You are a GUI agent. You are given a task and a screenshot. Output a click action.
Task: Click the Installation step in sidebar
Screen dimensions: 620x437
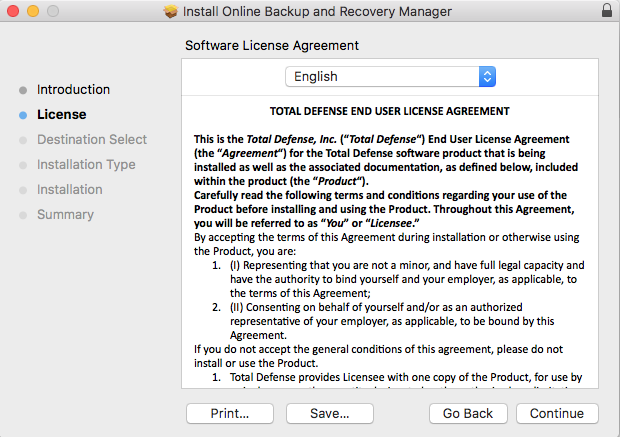point(70,189)
